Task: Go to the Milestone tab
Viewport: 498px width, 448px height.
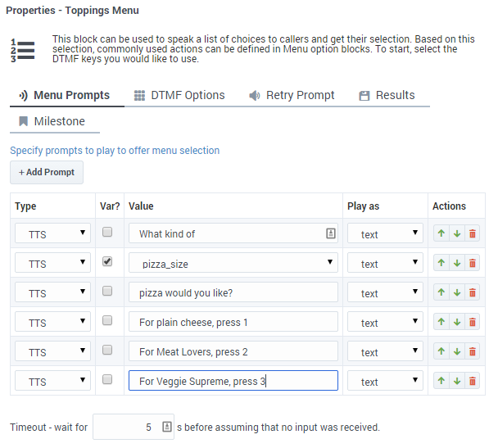Action: point(55,121)
